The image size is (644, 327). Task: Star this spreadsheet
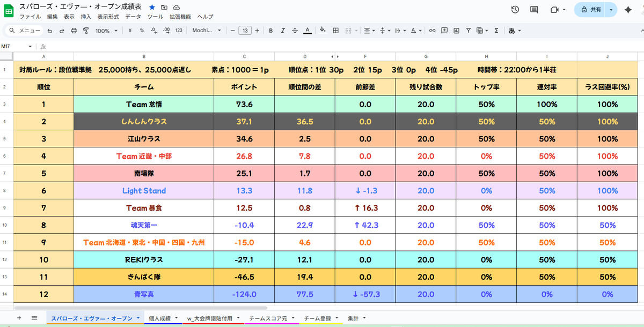pyautogui.click(x=152, y=7)
